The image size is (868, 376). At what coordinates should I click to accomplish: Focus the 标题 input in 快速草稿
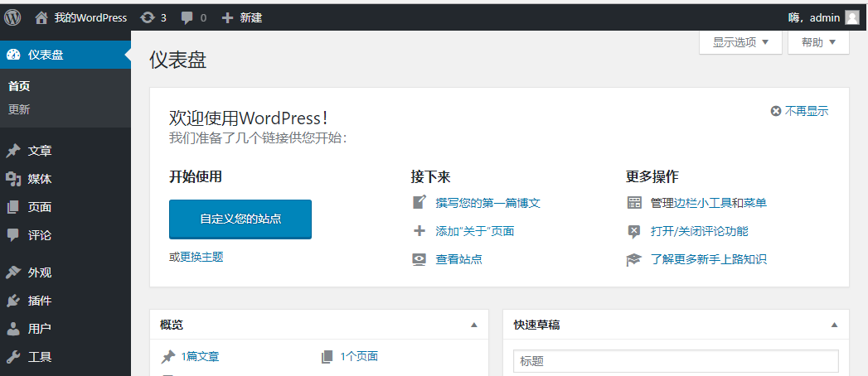[x=676, y=361]
